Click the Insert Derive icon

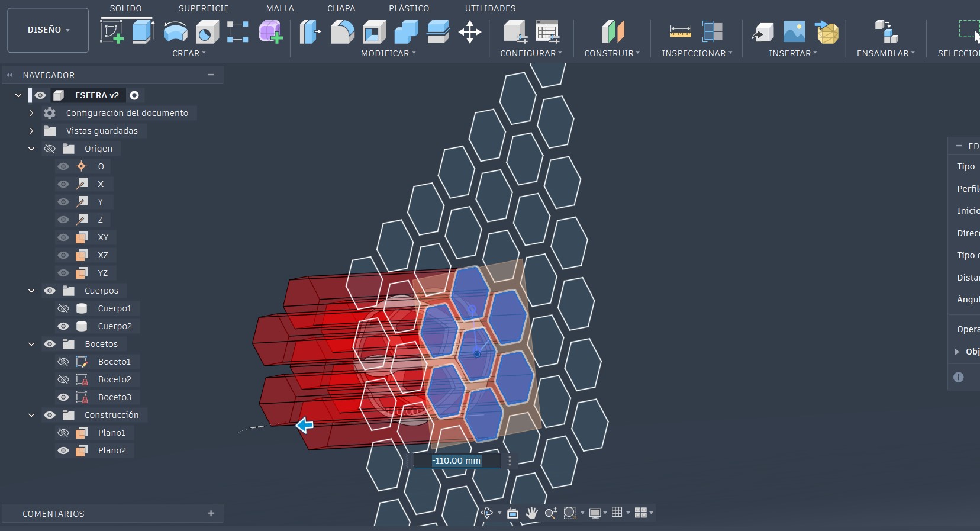click(763, 32)
